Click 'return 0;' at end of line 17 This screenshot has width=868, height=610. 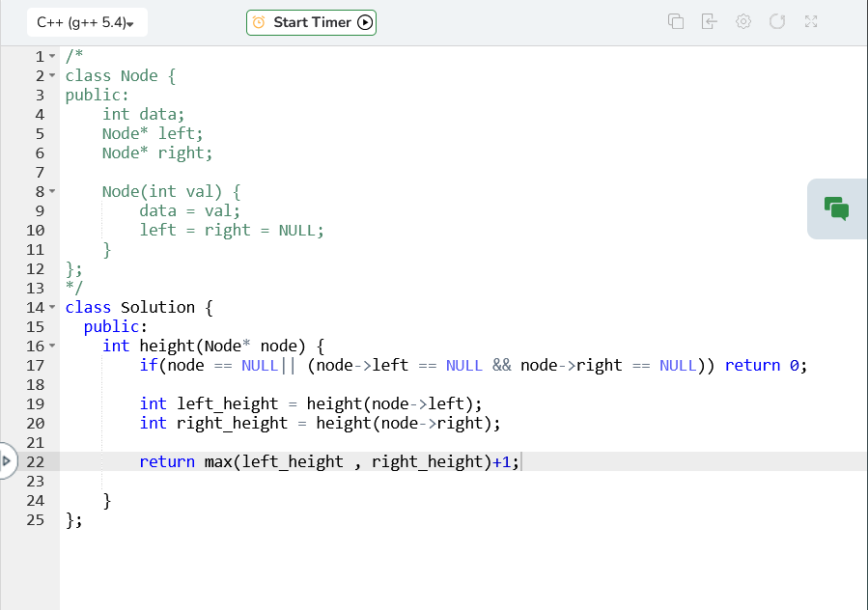pos(767,366)
